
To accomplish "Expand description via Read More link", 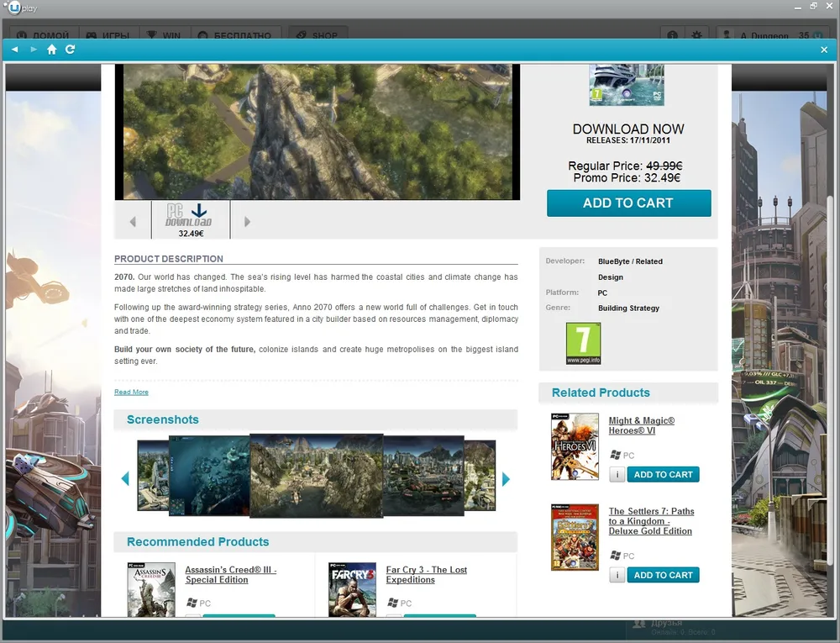I will [x=131, y=392].
